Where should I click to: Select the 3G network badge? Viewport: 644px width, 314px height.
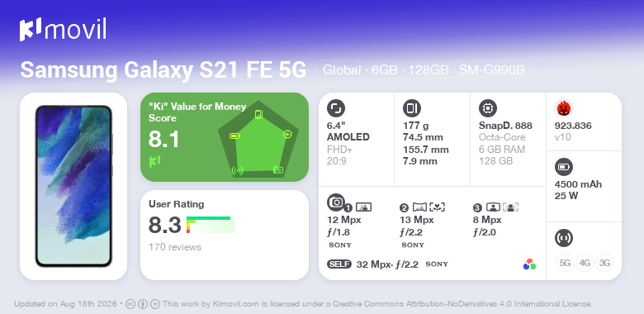[x=604, y=263]
